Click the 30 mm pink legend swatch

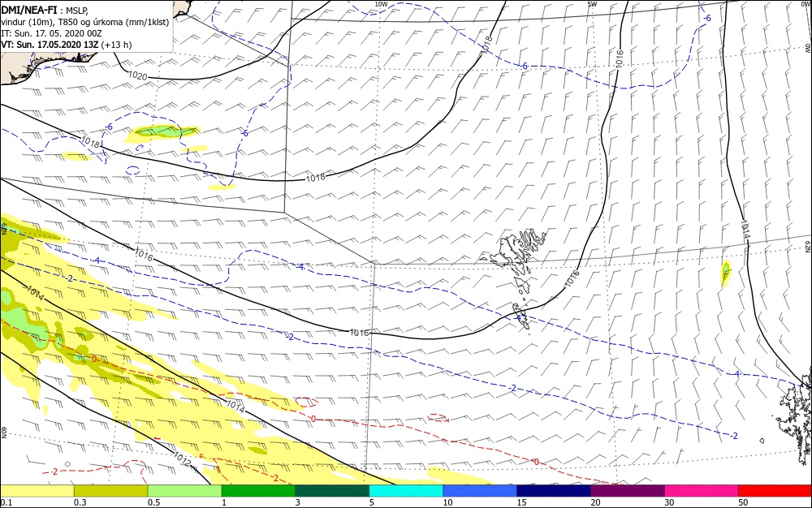702,491
